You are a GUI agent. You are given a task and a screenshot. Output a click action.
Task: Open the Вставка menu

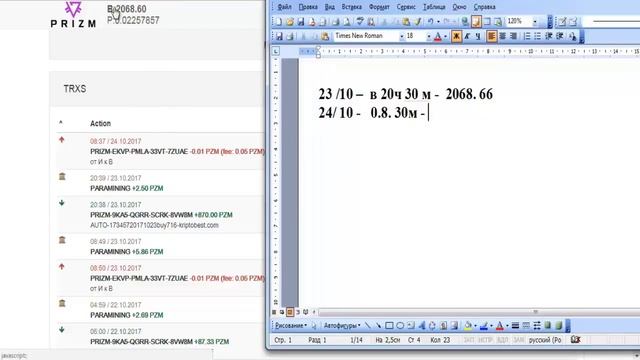click(x=351, y=7)
